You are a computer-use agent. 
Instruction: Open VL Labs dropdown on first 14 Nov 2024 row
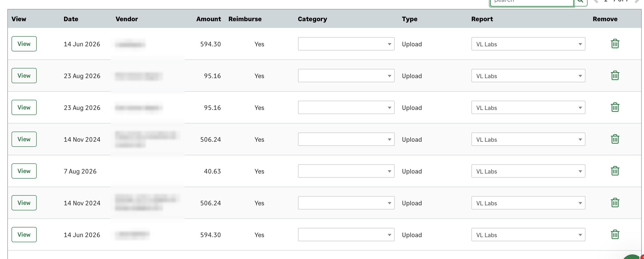pos(528,139)
